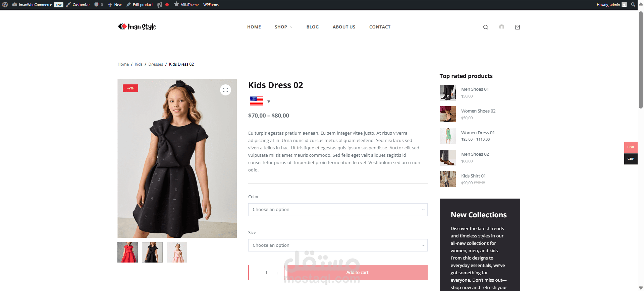Select the red dress thumbnail
Viewport: 644px width, 291px height.
tap(127, 252)
